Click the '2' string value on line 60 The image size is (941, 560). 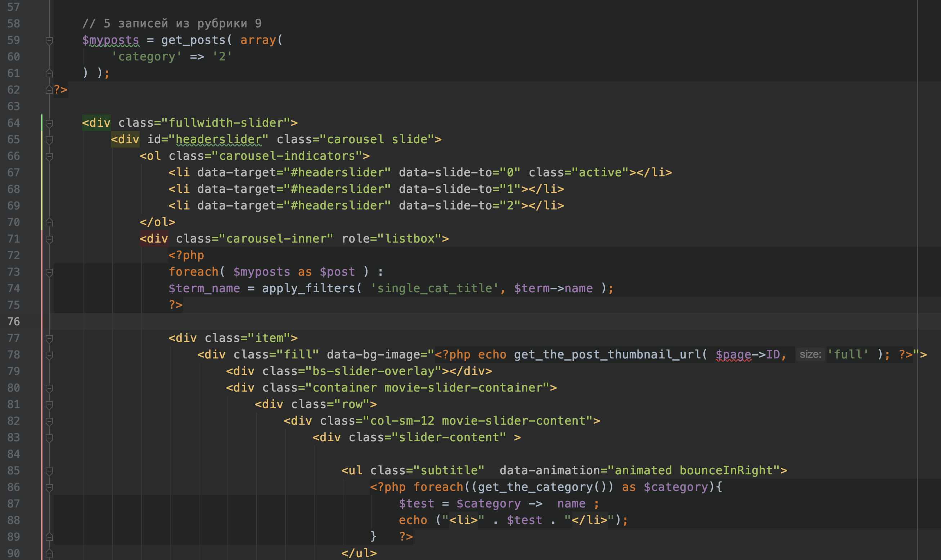click(222, 57)
